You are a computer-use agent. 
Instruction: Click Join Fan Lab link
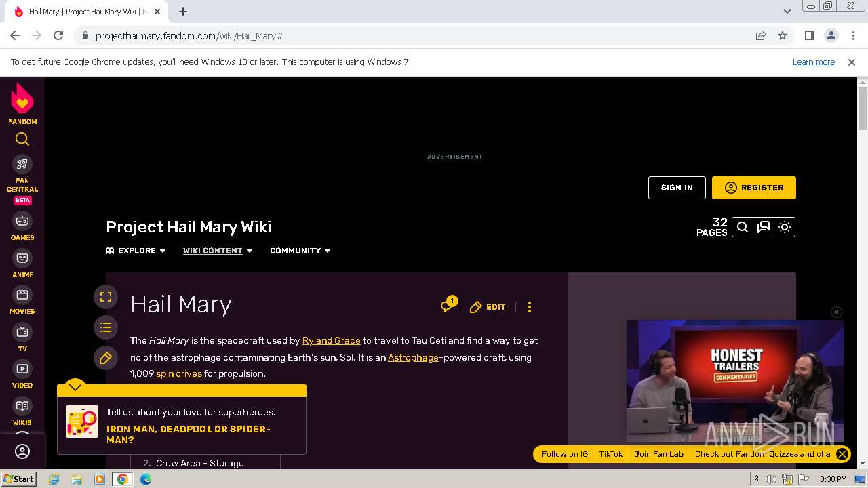click(658, 454)
